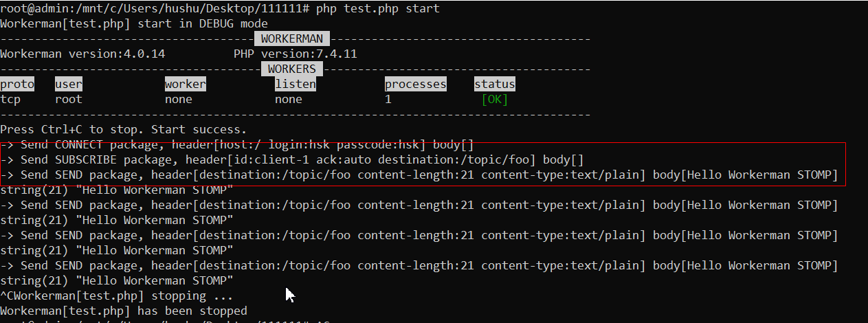Click the 'worker' column header

coord(186,84)
